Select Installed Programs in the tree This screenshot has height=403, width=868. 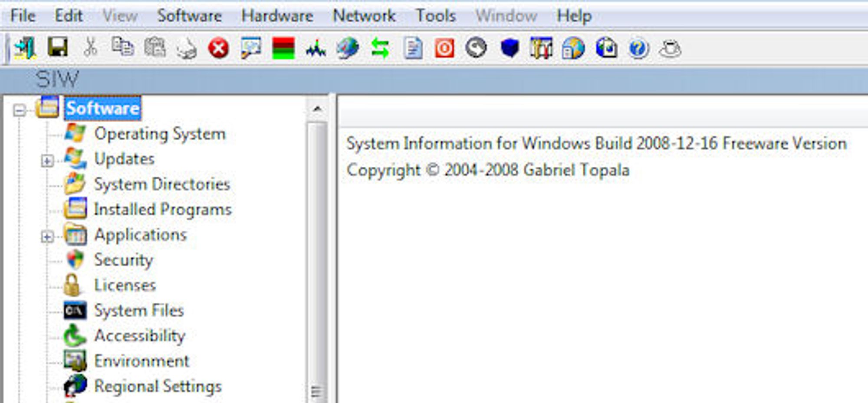163,209
